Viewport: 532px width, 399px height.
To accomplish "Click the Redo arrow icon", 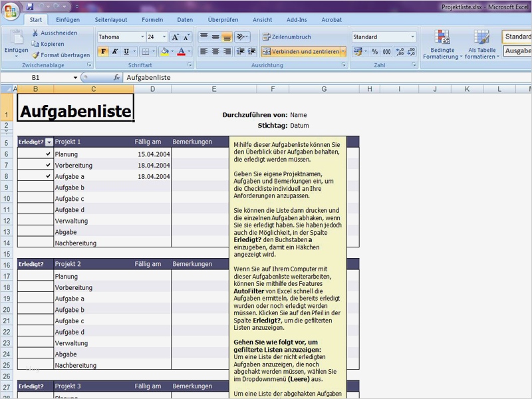I will (57, 6).
